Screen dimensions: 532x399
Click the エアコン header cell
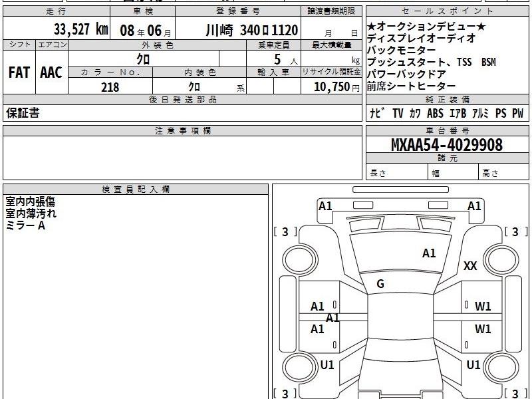(x=52, y=45)
